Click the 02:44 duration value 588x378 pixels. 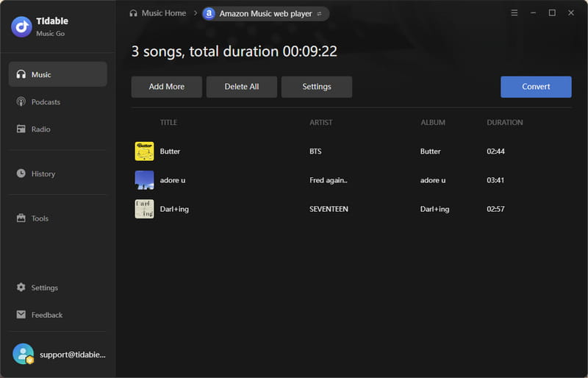[495, 151]
